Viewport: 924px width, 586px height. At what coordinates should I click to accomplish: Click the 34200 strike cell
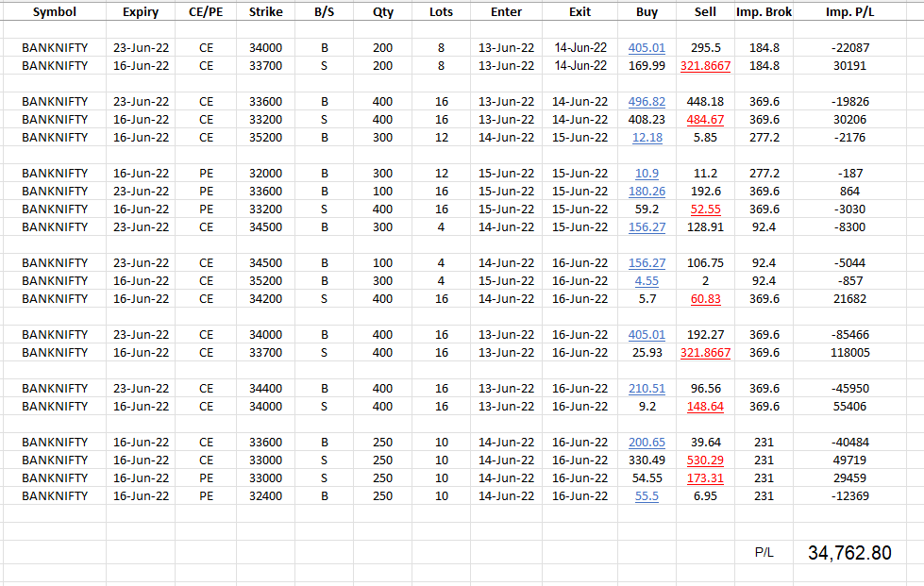pyautogui.click(x=265, y=298)
